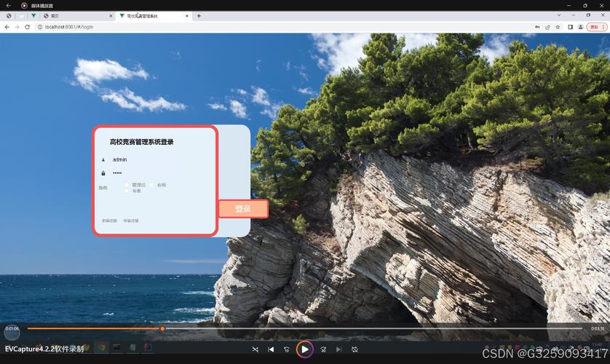
Task: Open the 专家注册 link
Action: [131, 221]
